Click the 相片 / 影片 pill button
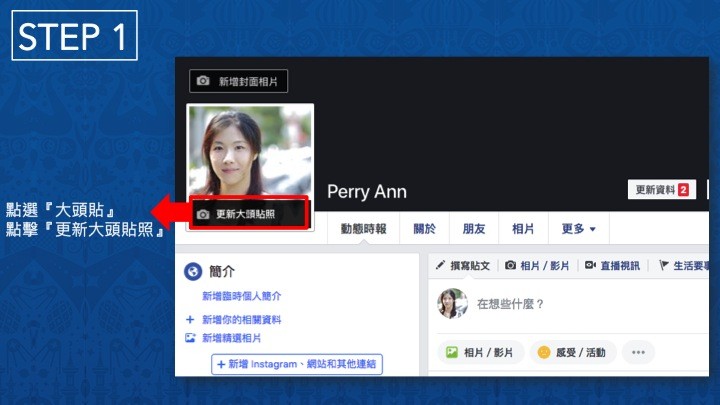Image resolution: width=720 pixels, height=405 pixels. pyautogui.click(x=480, y=352)
